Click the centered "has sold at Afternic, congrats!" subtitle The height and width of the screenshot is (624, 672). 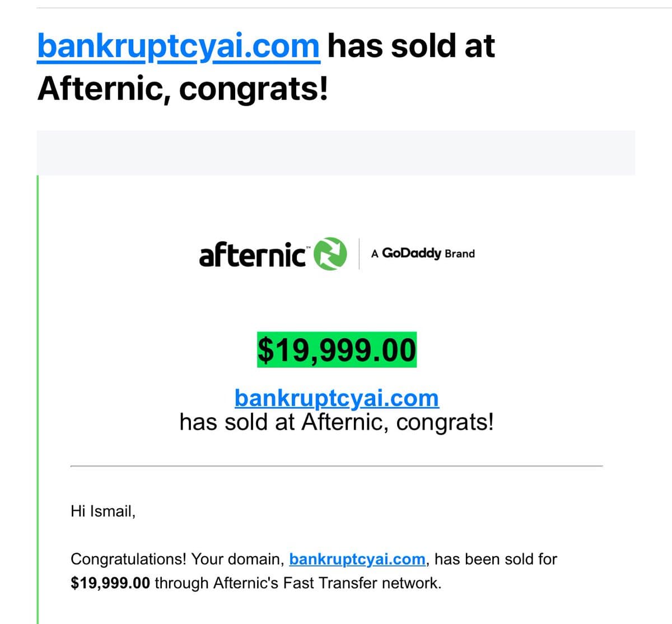tap(337, 422)
